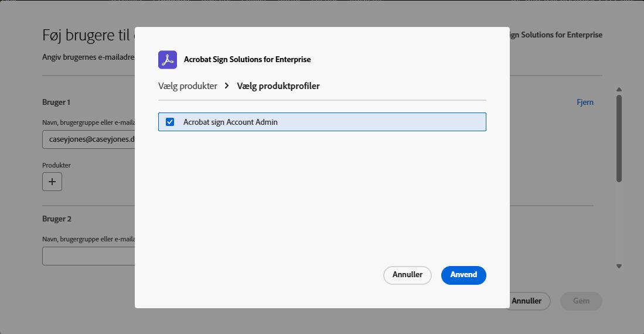This screenshot has height=334, width=644.
Task: Click the Gem button
Action: (x=581, y=301)
